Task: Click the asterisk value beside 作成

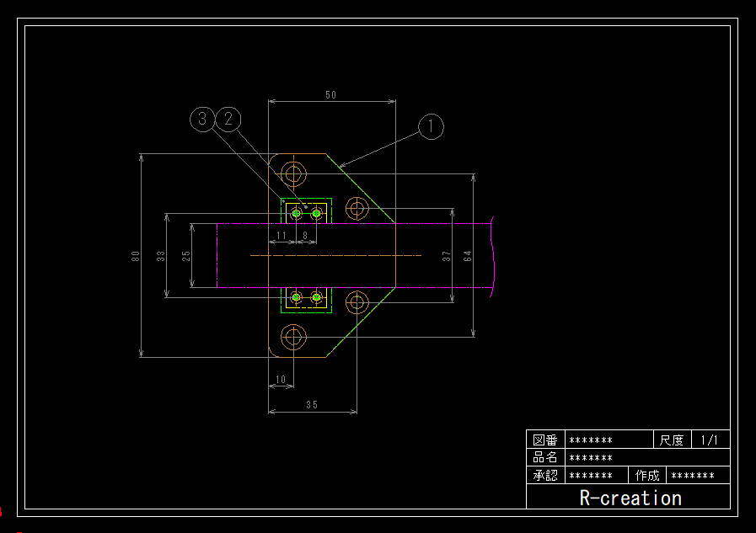Action: point(693,476)
